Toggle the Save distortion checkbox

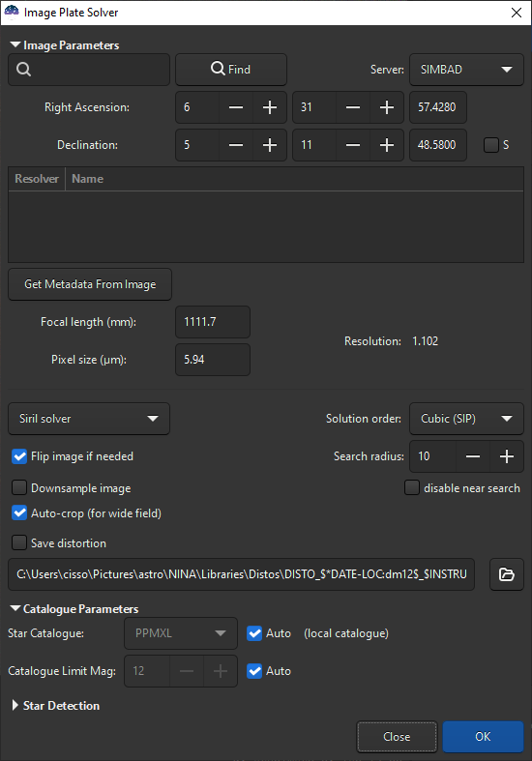point(19,542)
